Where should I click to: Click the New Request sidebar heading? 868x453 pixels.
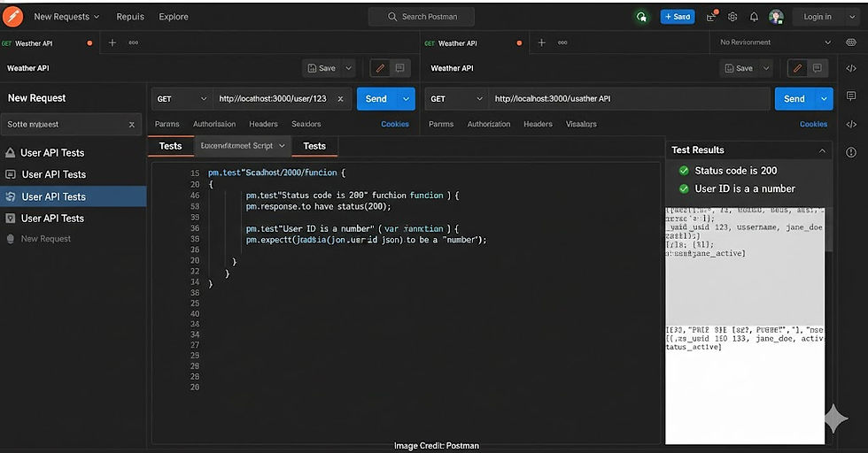36,98
